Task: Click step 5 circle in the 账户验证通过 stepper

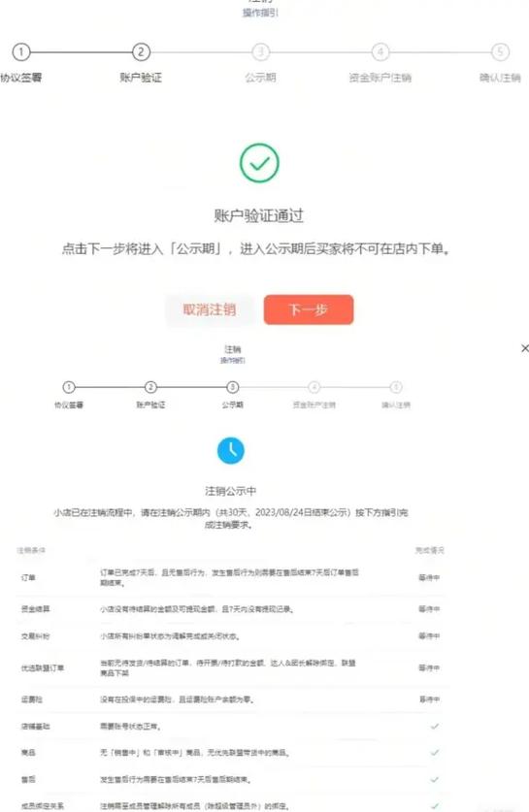Action: tap(500, 51)
